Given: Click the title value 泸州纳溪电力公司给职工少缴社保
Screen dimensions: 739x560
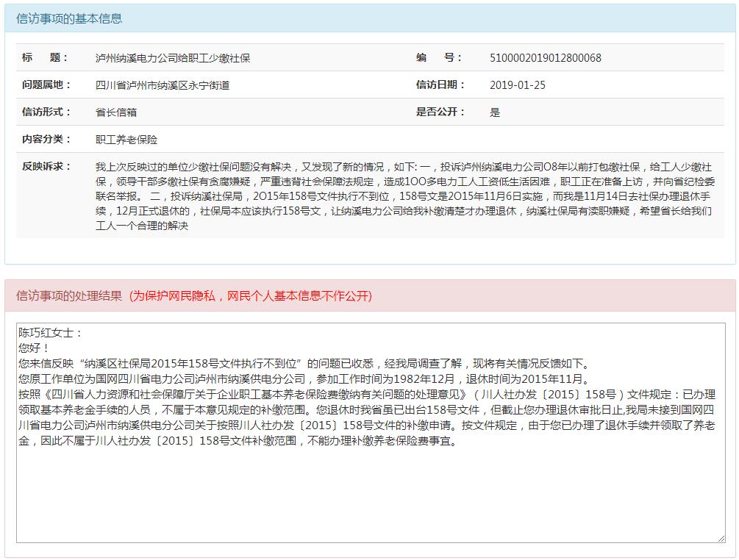Looking at the screenshot, I should [173, 58].
